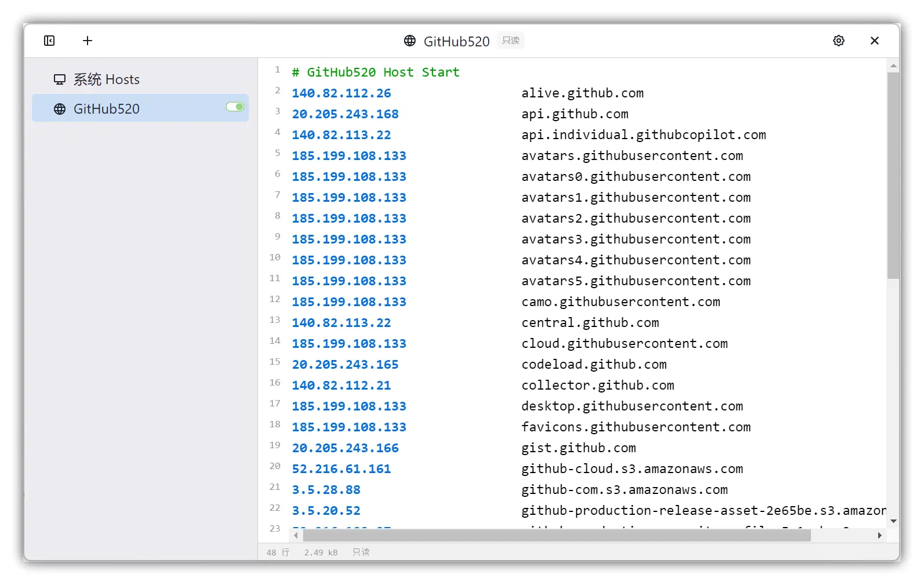Viewport: 924px width, 585px height.
Task: Click hostname alive.github.com
Action: [x=583, y=93]
